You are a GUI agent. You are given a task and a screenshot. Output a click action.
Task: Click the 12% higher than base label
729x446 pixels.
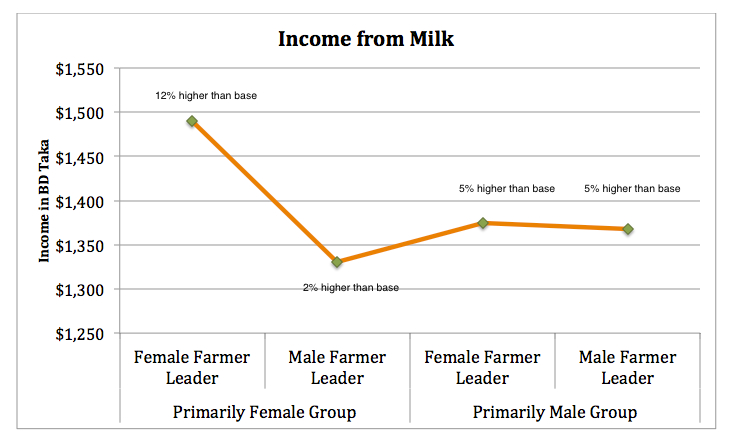point(206,96)
